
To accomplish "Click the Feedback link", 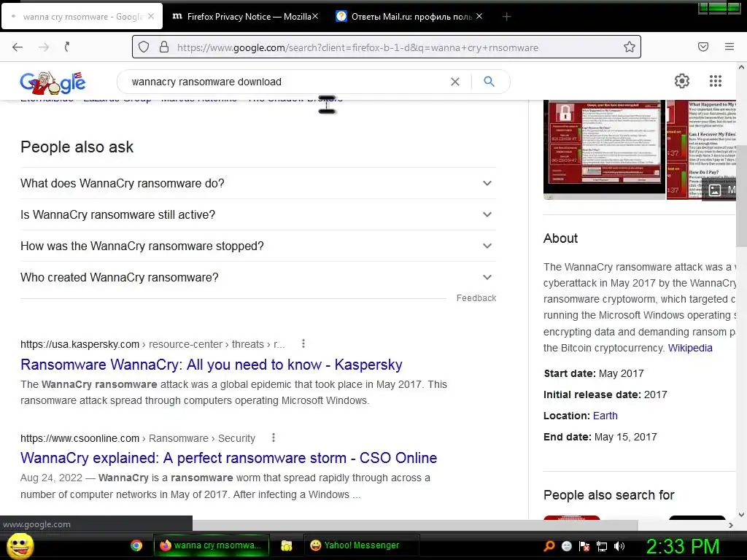I will pos(476,298).
